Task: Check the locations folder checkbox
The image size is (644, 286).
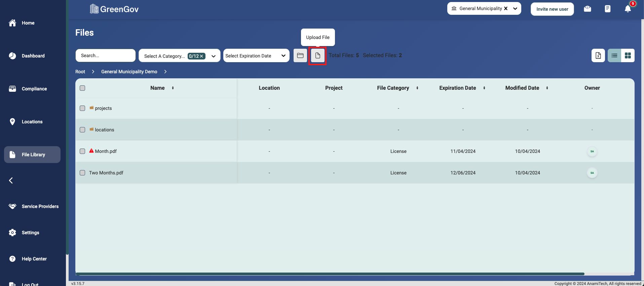Action: pyautogui.click(x=82, y=130)
